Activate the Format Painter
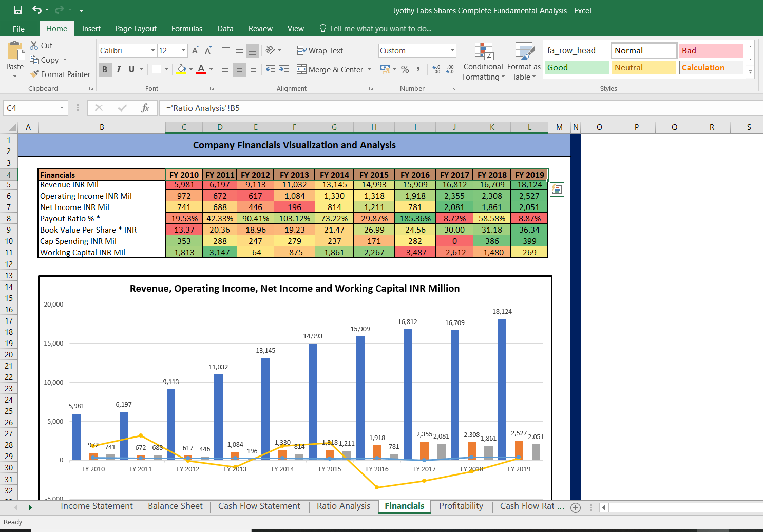763x532 pixels. (60, 74)
